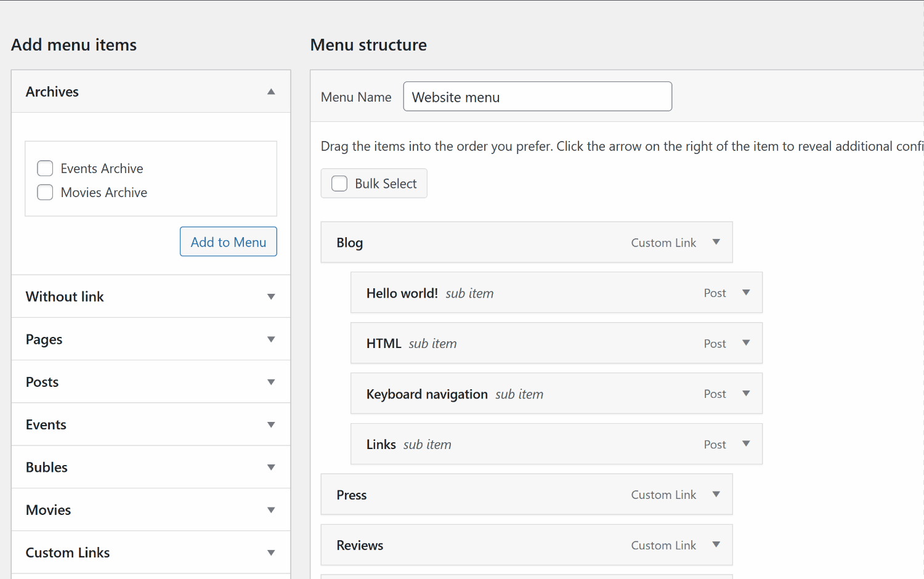This screenshot has height=579, width=924.
Task: Expand the Bubles section
Action: [271, 468]
